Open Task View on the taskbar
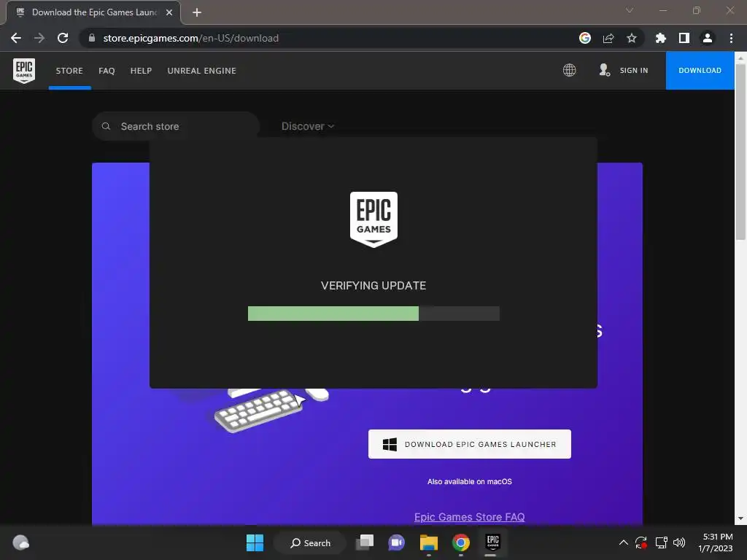Image resolution: width=747 pixels, height=560 pixels. (365, 542)
